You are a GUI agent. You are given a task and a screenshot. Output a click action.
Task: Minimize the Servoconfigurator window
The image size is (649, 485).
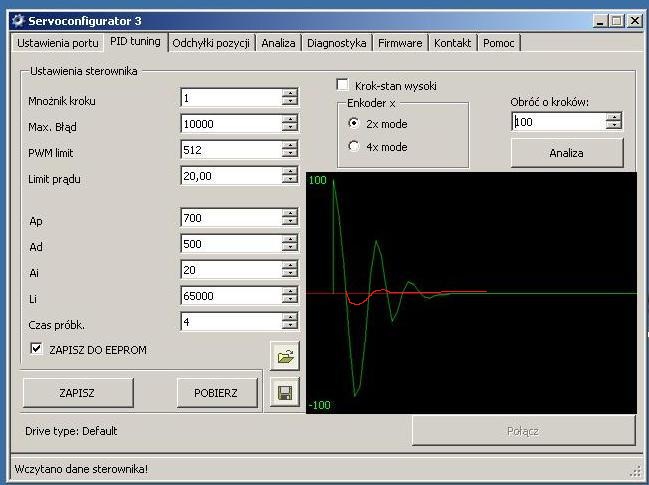[600, 21]
